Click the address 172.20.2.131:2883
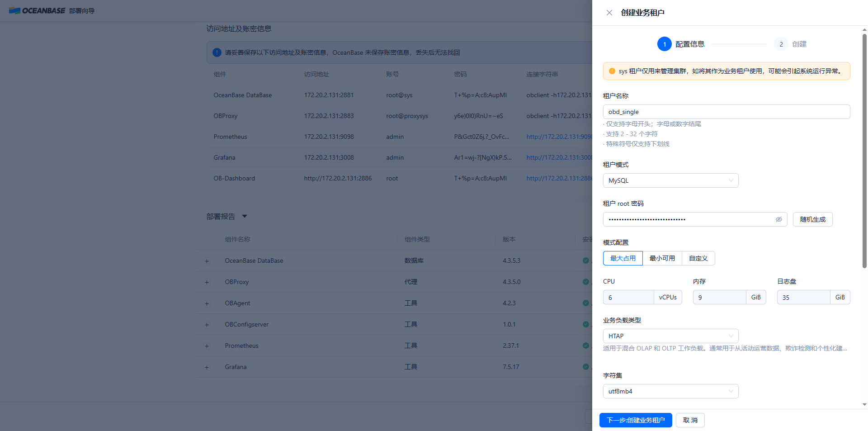The width and height of the screenshot is (868, 431). pyautogui.click(x=329, y=116)
